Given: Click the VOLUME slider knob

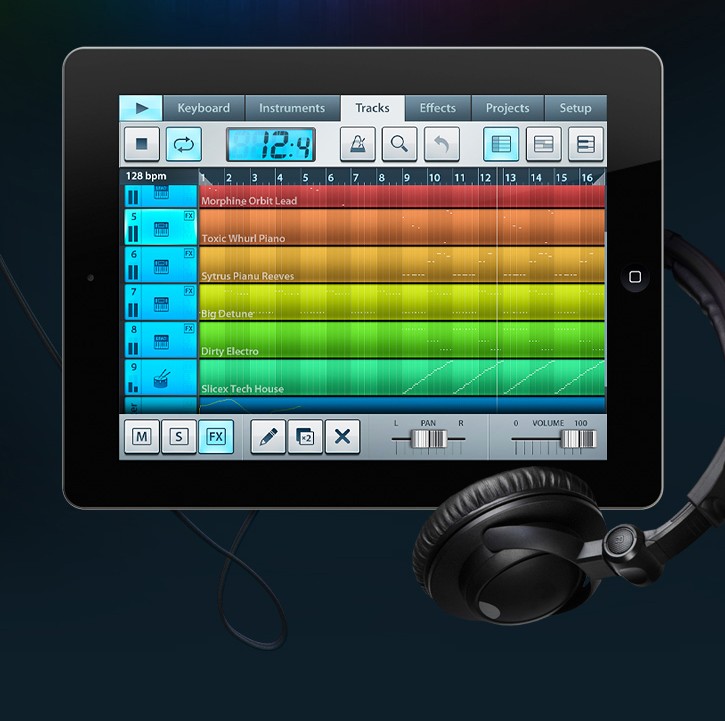Looking at the screenshot, I should pyautogui.click(x=578, y=439).
